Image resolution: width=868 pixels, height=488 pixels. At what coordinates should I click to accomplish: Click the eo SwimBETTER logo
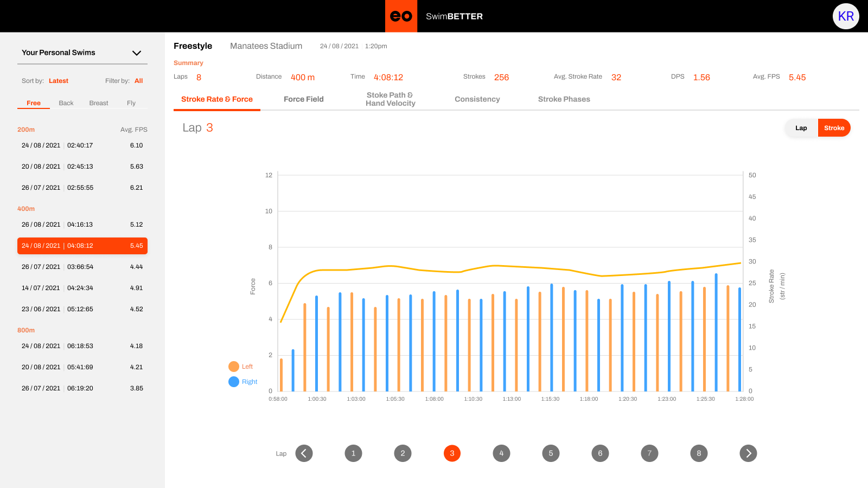[x=401, y=16]
